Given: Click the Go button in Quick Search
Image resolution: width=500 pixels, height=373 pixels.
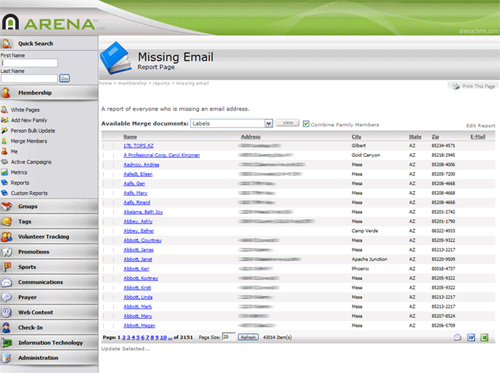Looking at the screenshot, I should click(x=64, y=78).
